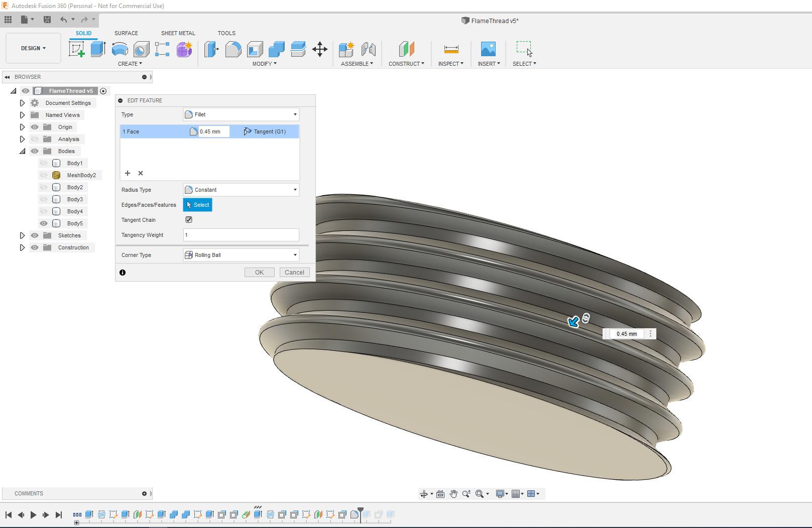Open the Radius Type dropdown
The height and width of the screenshot is (528, 812).
[x=241, y=190]
